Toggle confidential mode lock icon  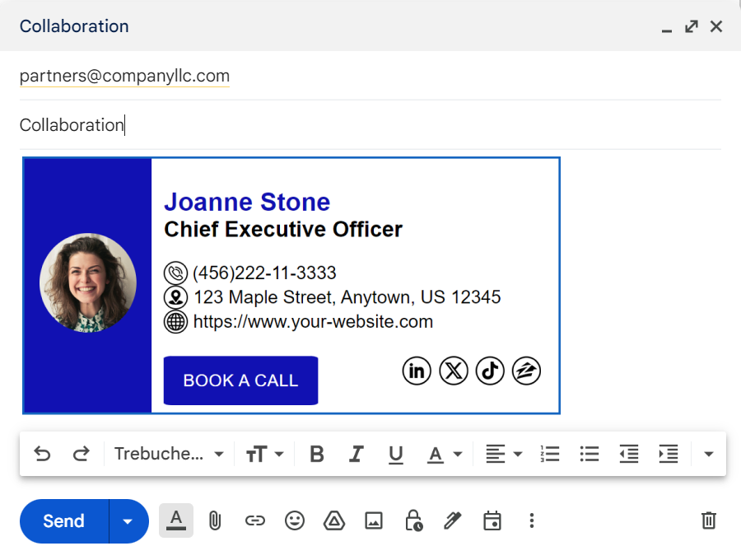[413, 520]
